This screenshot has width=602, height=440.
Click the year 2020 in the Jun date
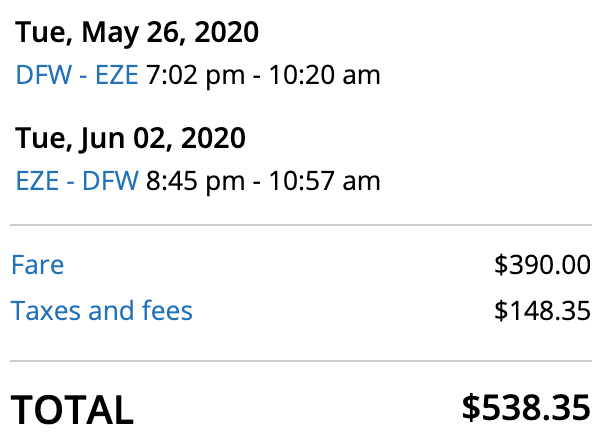pos(215,139)
